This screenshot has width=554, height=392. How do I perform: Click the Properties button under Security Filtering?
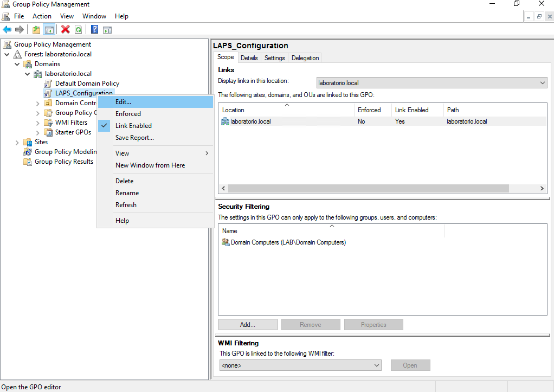tap(373, 324)
